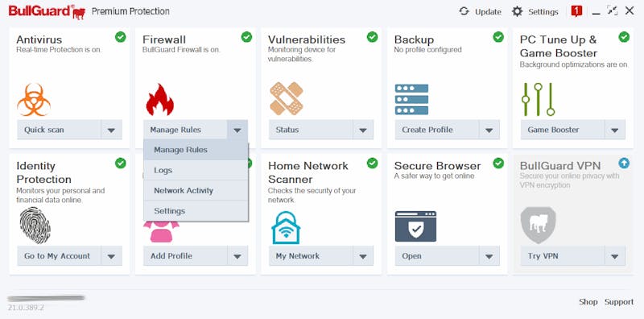
Task: Open the My Network dropdown arrow
Action: pyautogui.click(x=363, y=256)
